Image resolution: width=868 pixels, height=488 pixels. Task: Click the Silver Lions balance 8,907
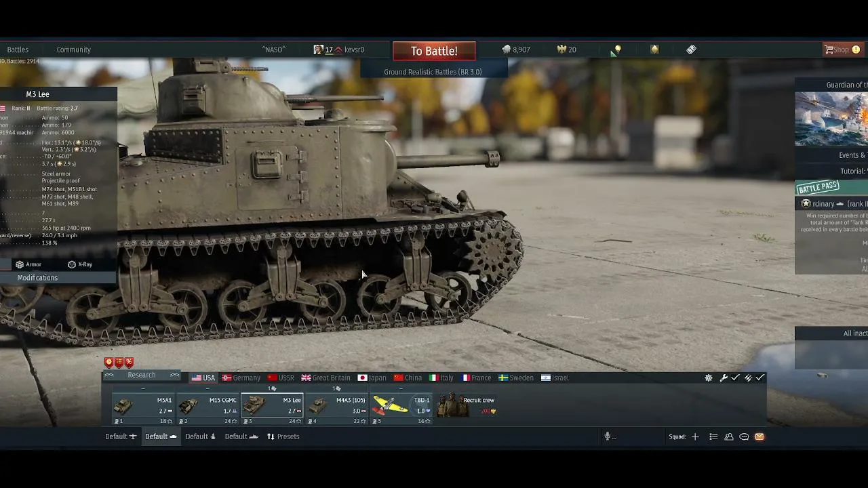(515, 49)
